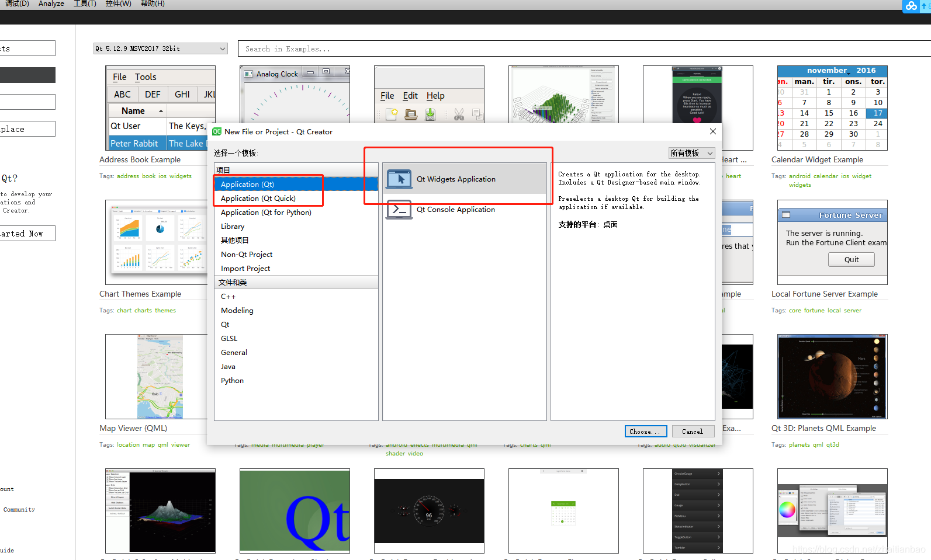Select the Qt file category
This screenshot has height=560, width=931.
point(296,324)
